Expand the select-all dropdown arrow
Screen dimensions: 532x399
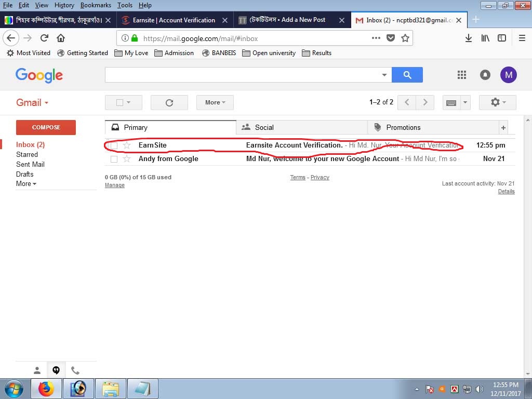point(129,102)
